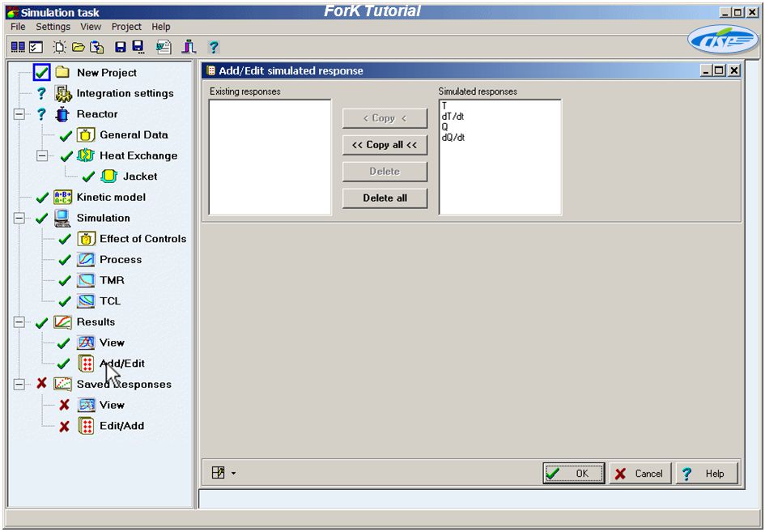765x532 pixels.
Task: Open the Help menu
Action: (161, 27)
